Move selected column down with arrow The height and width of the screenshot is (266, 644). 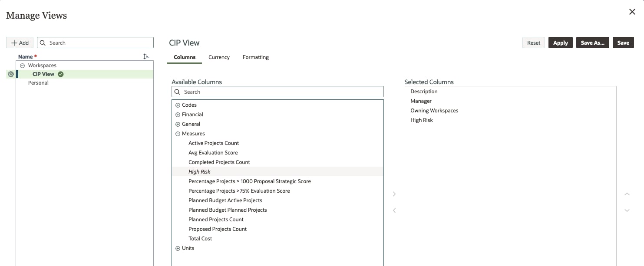[x=627, y=210]
